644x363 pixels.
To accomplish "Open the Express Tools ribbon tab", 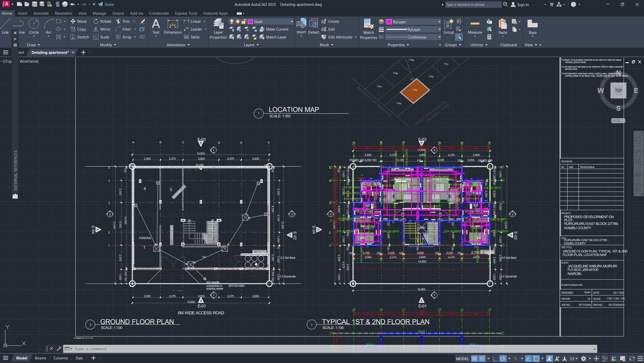I will pos(186,13).
